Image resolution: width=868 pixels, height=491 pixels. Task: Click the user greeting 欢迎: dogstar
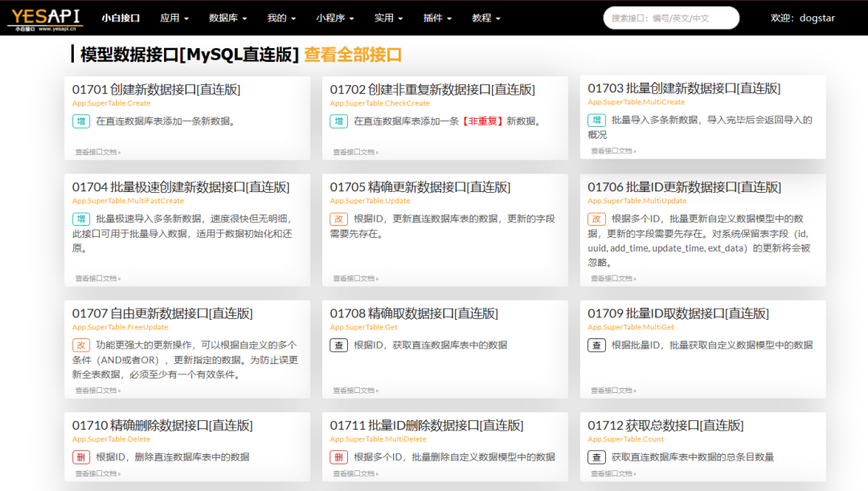[803, 18]
